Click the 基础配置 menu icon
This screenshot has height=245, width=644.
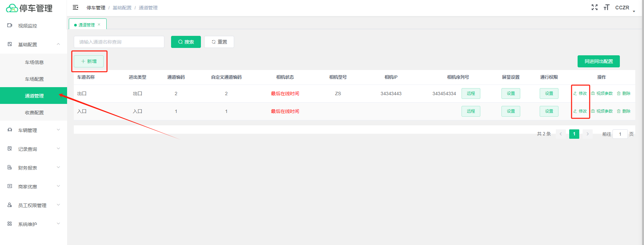[x=10, y=44]
